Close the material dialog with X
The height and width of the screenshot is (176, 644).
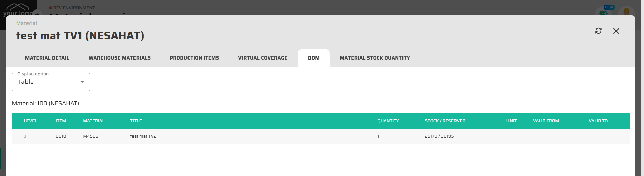coord(616,31)
